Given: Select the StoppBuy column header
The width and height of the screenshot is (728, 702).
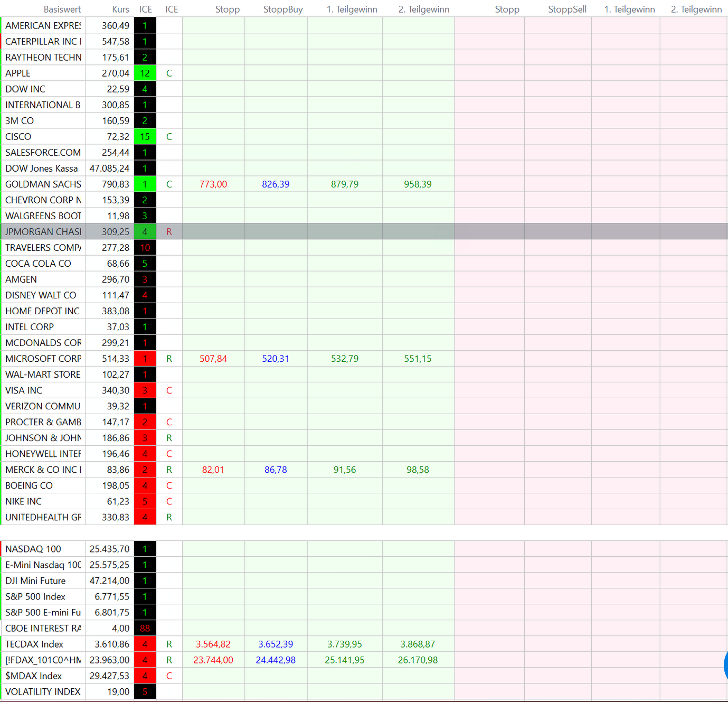Looking at the screenshot, I should coord(283,10).
